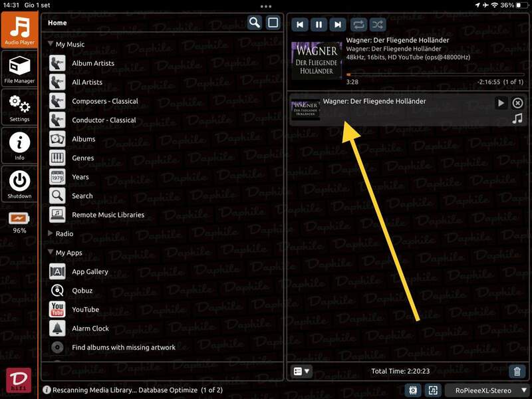Screen dimensions: 532x399
Task: Open the File Manager
Action: point(19,70)
